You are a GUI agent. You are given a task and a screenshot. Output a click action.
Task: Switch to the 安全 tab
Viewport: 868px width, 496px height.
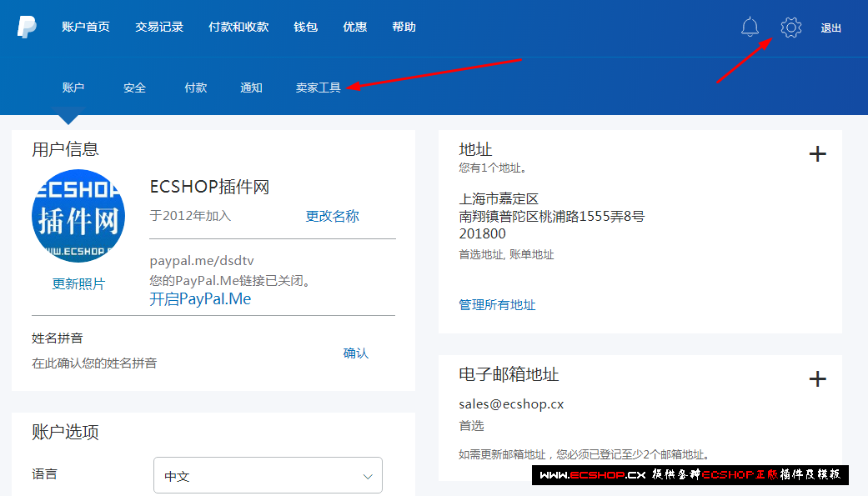click(x=134, y=88)
